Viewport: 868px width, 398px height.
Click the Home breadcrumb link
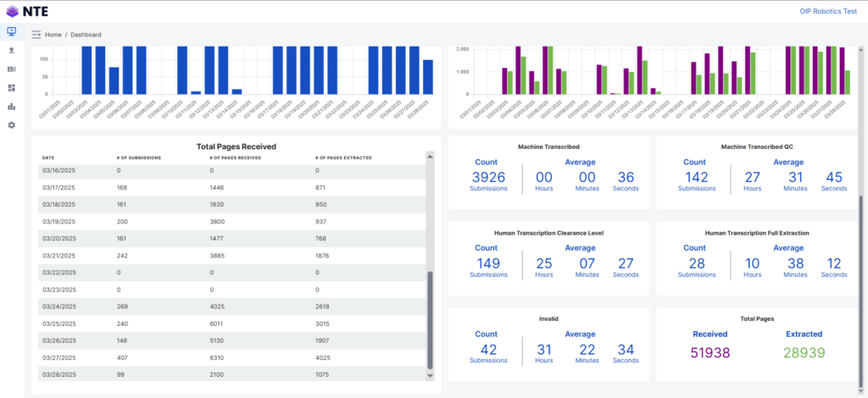tap(53, 35)
